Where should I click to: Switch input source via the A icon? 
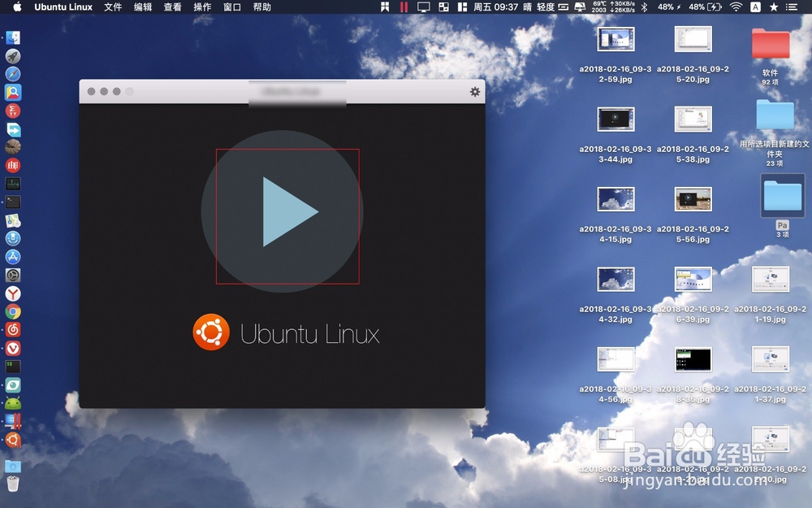click(x=755, y=7)
